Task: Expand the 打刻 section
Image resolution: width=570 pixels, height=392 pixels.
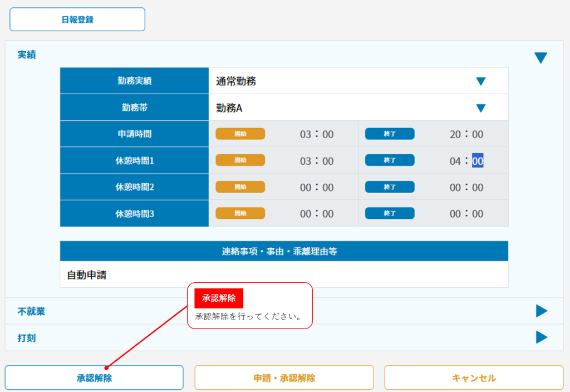Action: click(x=541, y=337)
